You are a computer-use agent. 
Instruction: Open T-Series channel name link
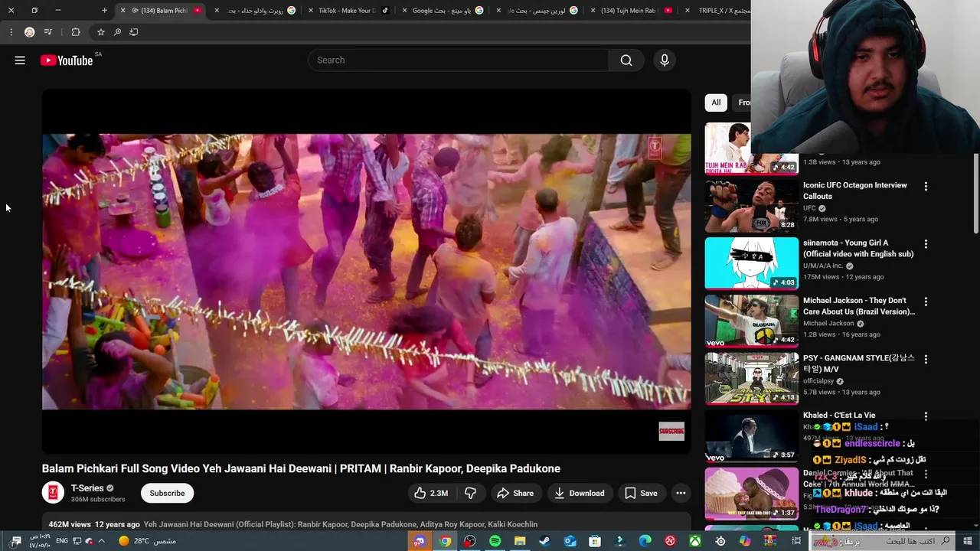pyautogui.click(x=87, y=488)
